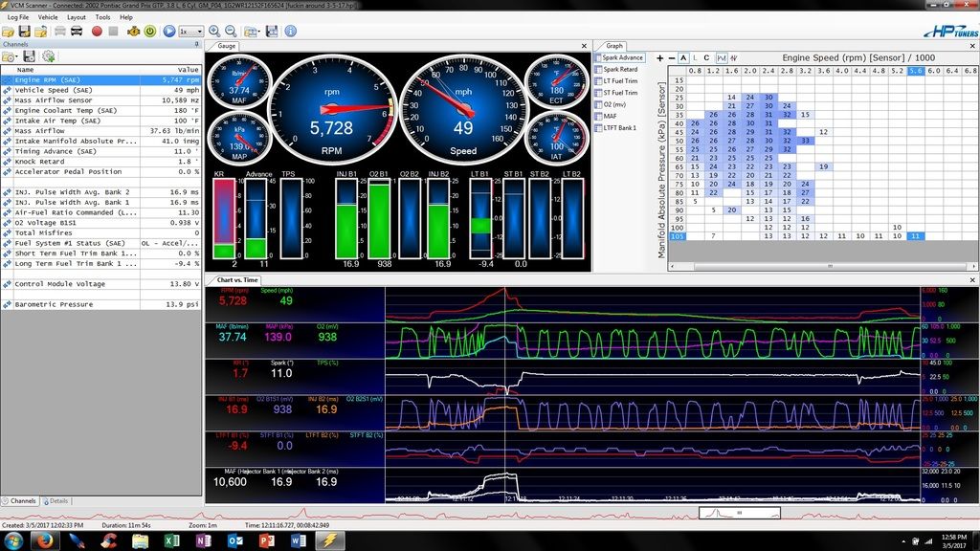Open the Vehicle menu
The height and width of the screenshot is (551, 980).
(48, 17)
